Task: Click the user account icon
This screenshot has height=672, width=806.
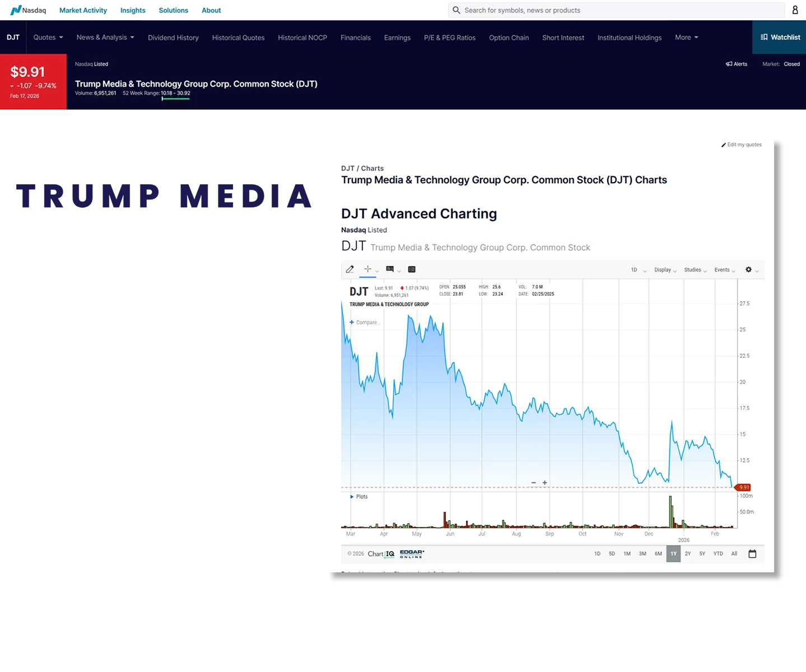Action: 795,10
